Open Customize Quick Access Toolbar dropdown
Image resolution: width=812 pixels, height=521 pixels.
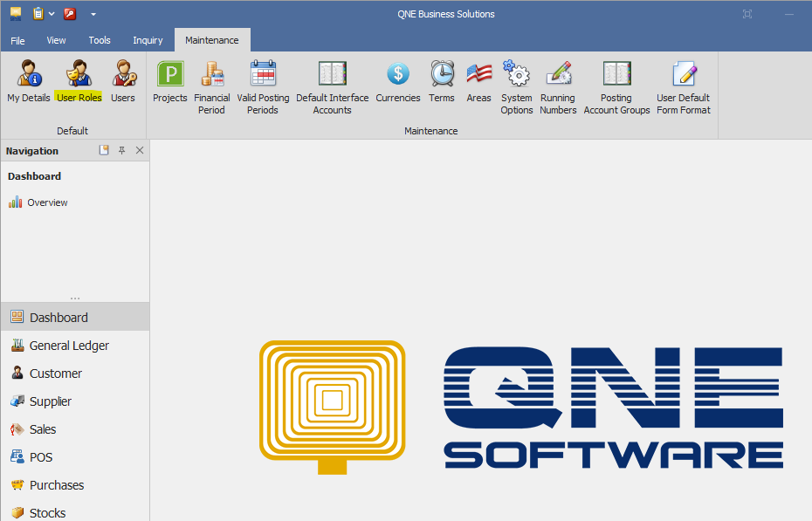(x=93, y=14)
